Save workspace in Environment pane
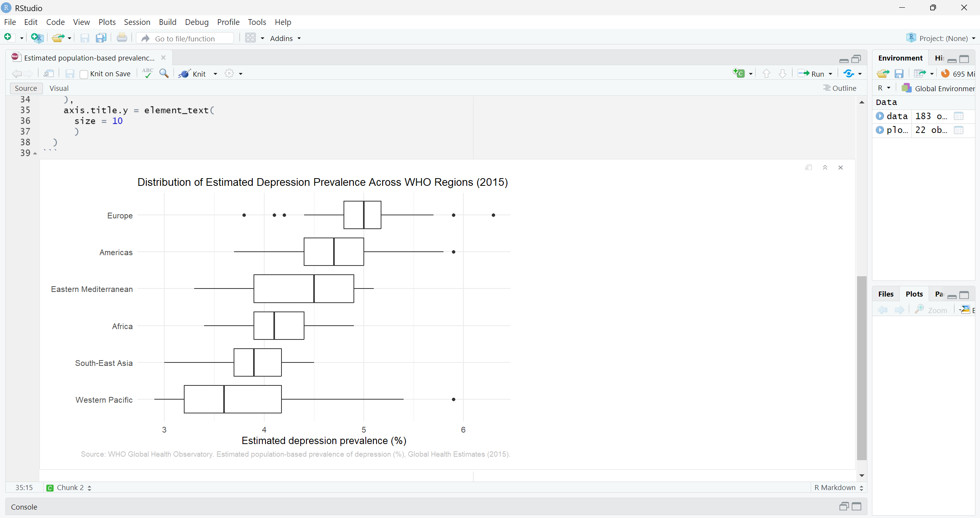Image resolution: width=980 pixels, height=518 pixels. [899, 74]
